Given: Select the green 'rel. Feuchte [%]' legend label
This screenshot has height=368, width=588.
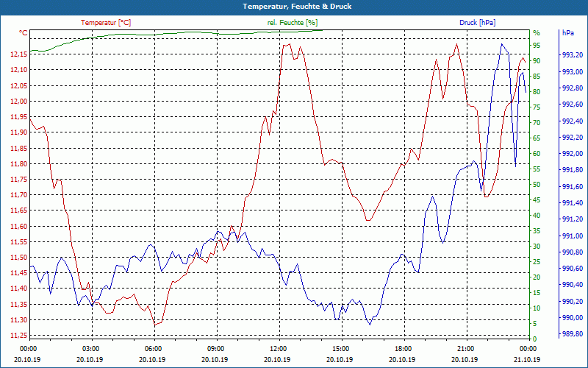Looking at the screenshot, I should pyautogui.click(x=292, y=23).
